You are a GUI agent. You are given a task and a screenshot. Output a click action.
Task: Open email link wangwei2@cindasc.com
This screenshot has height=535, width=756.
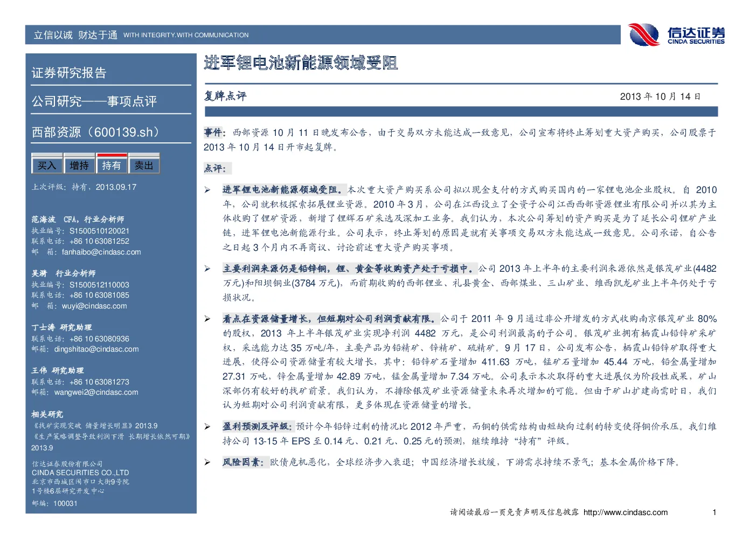tap(96, 392)
